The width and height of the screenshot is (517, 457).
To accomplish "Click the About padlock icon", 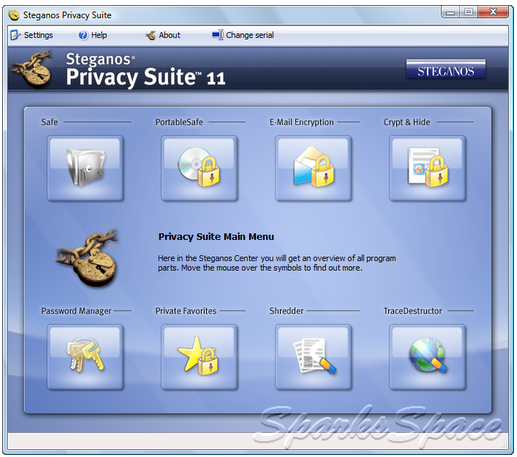I will tap(151, 35).
